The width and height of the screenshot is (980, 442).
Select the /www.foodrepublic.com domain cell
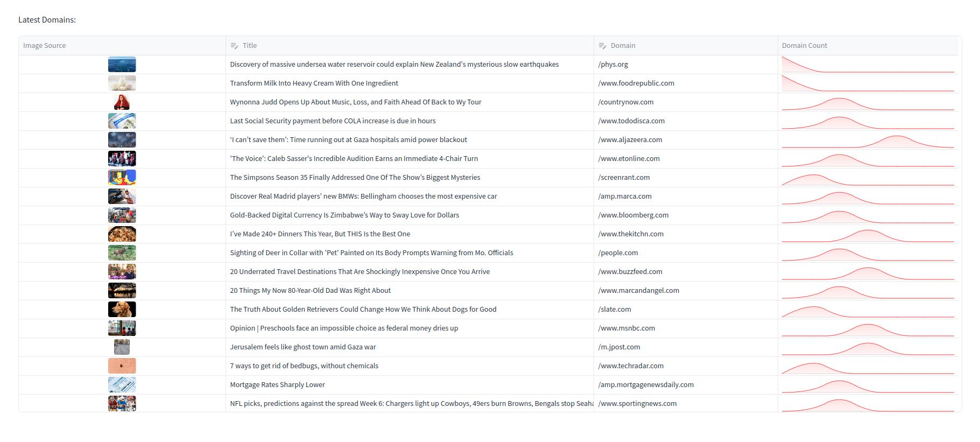(x=686, y=83)
